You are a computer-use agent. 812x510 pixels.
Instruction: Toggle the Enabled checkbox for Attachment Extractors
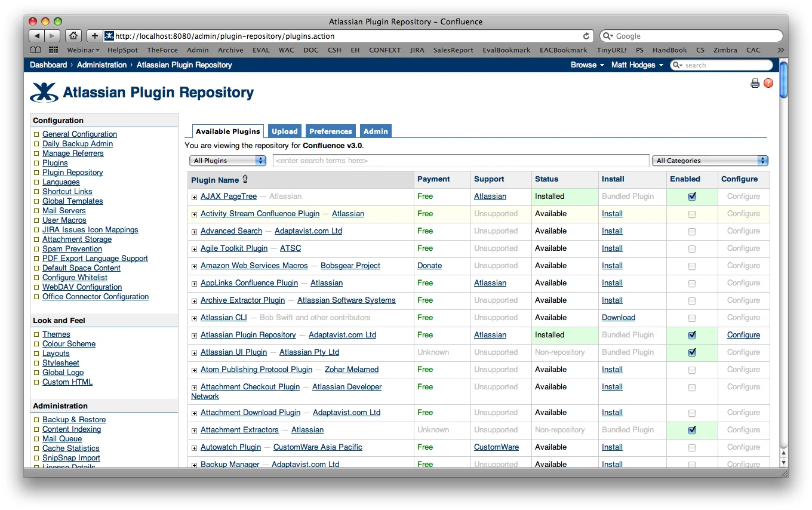692,430
